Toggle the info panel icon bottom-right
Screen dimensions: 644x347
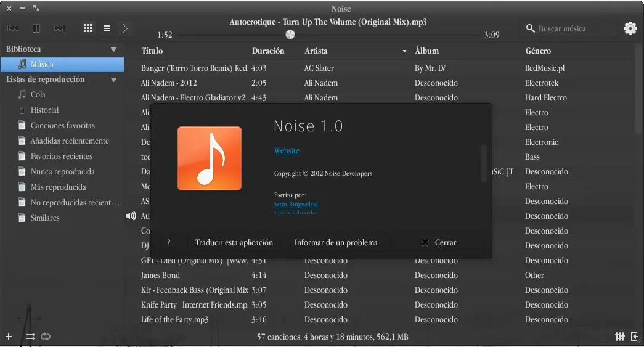635,337
